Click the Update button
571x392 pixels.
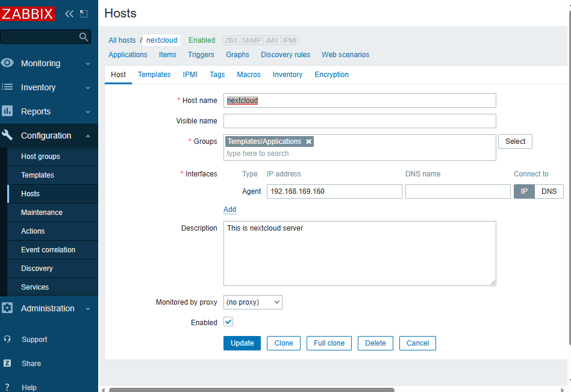(242, 343)
